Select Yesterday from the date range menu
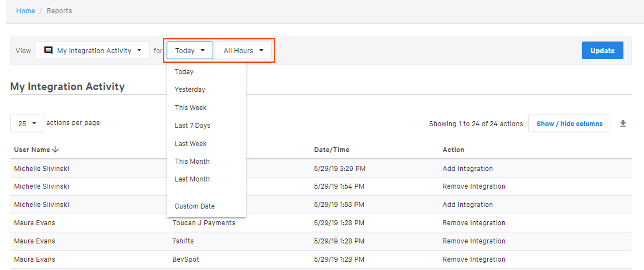The width and height of the screenshot is (644, 270). 190,89
